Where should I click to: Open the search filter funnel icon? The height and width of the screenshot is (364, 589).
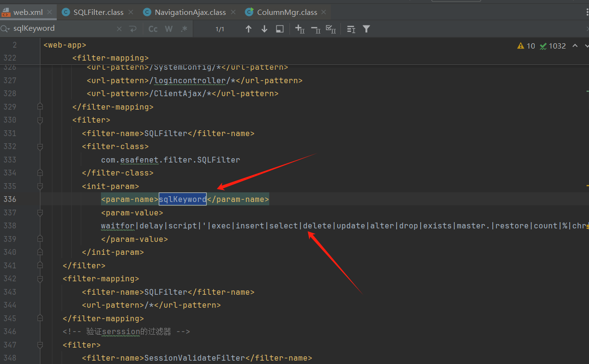tap(366, 29)
